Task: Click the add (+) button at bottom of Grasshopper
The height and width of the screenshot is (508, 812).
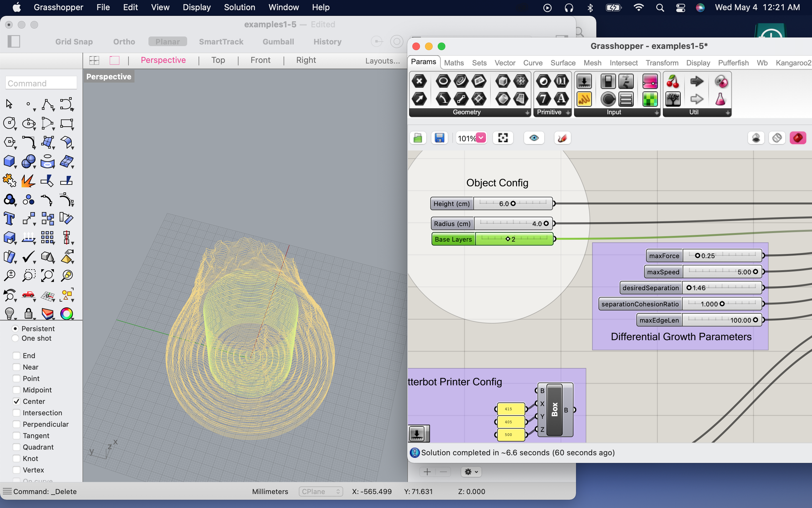Action: (427, 471)
